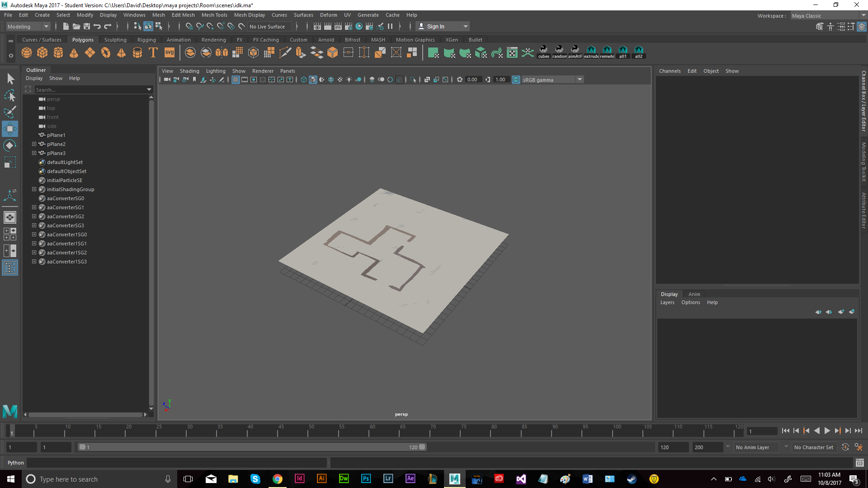Click the polygon cube shelf icon

point(42,53)
